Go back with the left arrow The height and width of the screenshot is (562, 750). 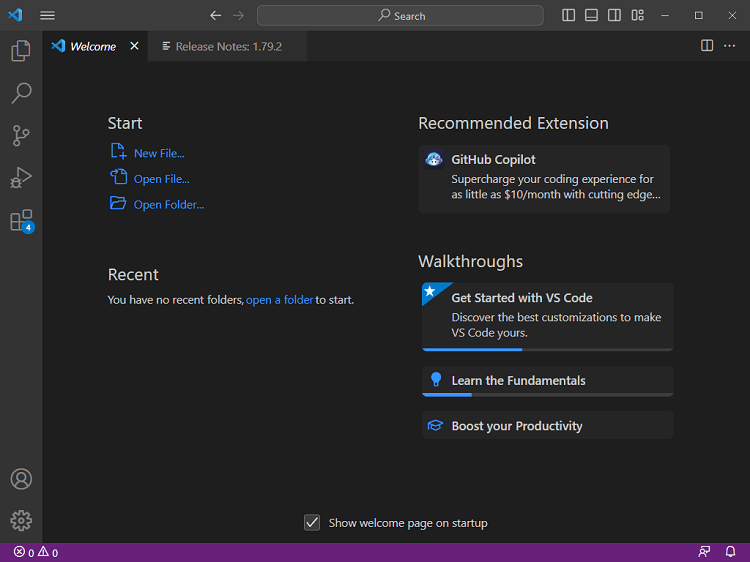click(x=215, y=15)
